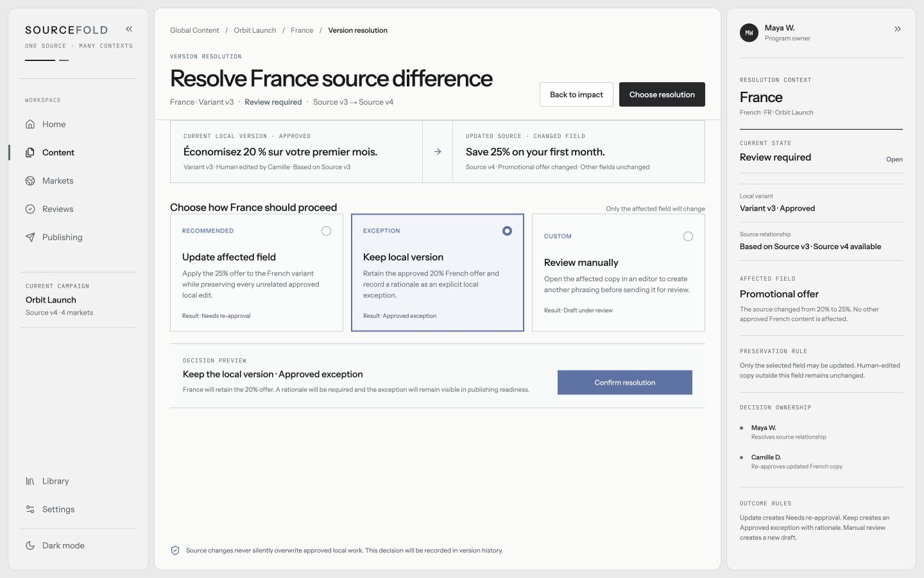
Task: Click the Source v3 → Source v4 text
Action: (x=353, y=102)
